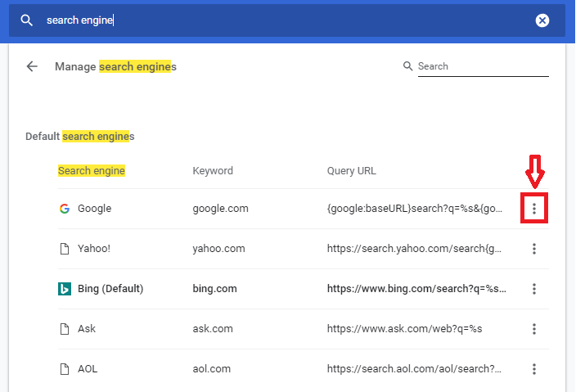Click the Google logo icon

(x=65, y=209)
